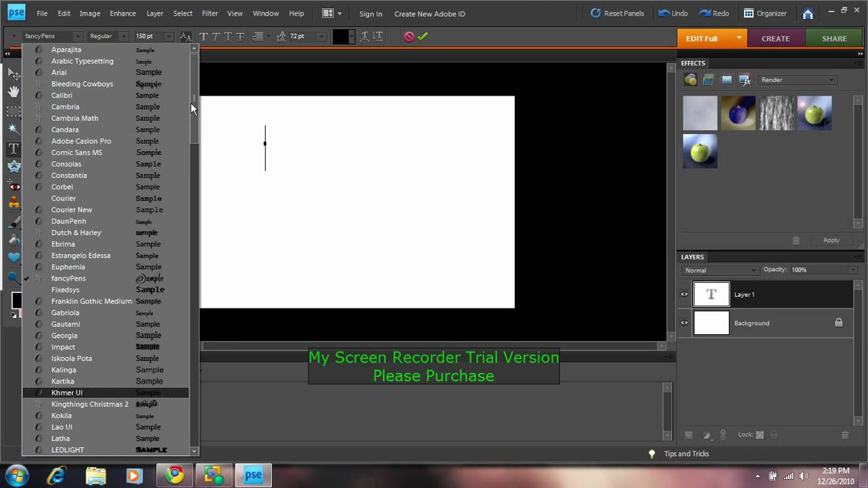This screenshot has width=868, height=488.
Task: Open the Render effects category dropdown
Action: (797, 80)
